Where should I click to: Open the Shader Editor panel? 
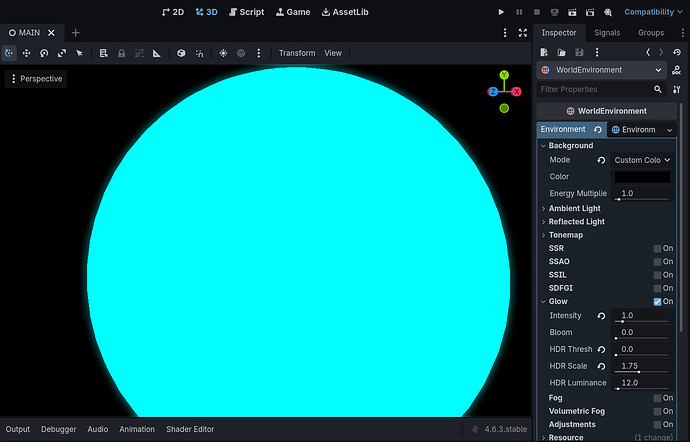190,429
